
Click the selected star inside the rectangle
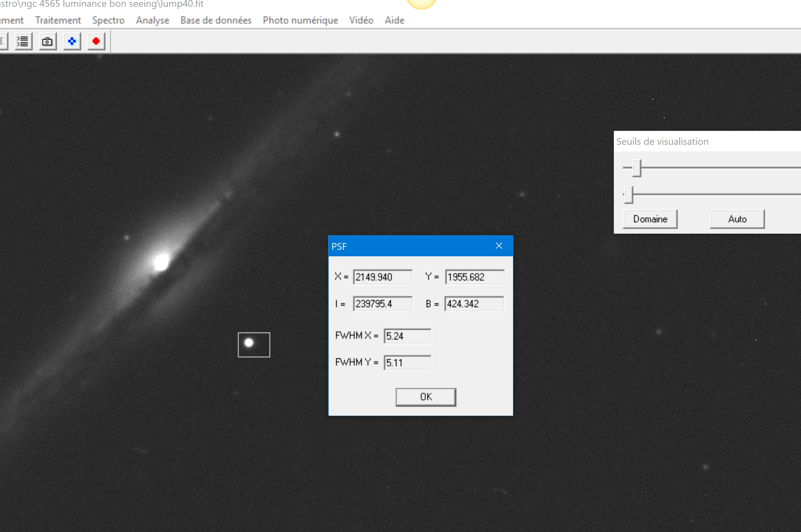click(x=249, y=343)
